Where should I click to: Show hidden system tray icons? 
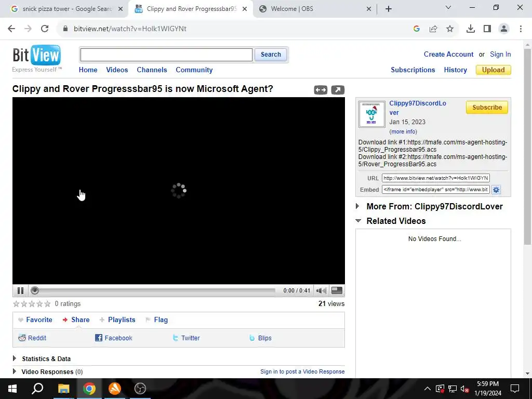click(x=428, y=389)
